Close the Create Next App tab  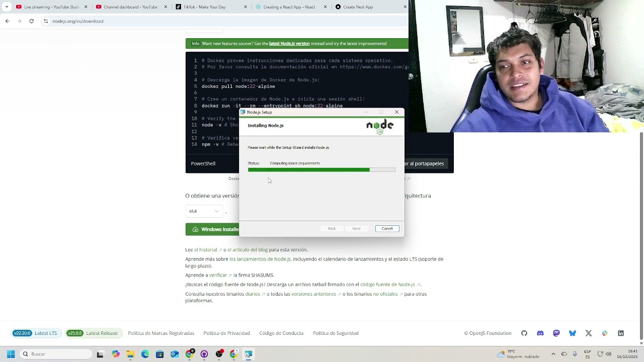[405, 7]
